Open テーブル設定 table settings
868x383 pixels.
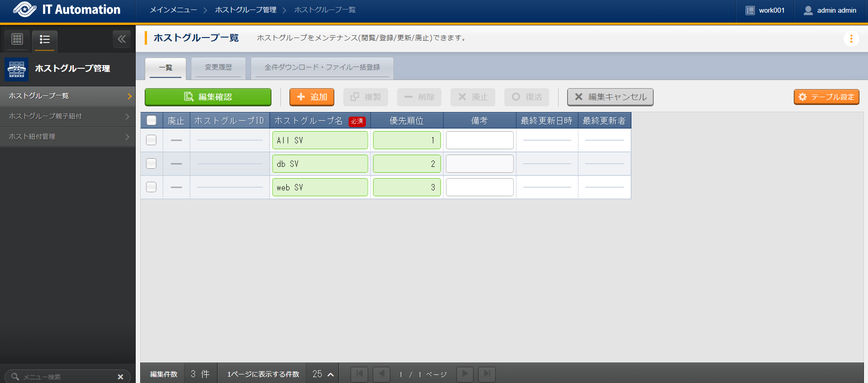coord(826,97)
